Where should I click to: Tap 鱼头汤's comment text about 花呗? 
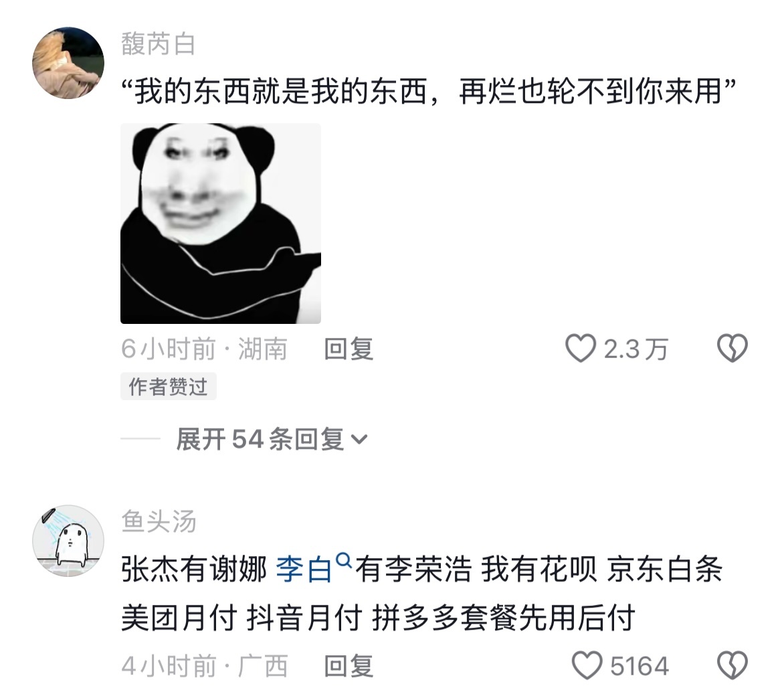click(422, 593)
